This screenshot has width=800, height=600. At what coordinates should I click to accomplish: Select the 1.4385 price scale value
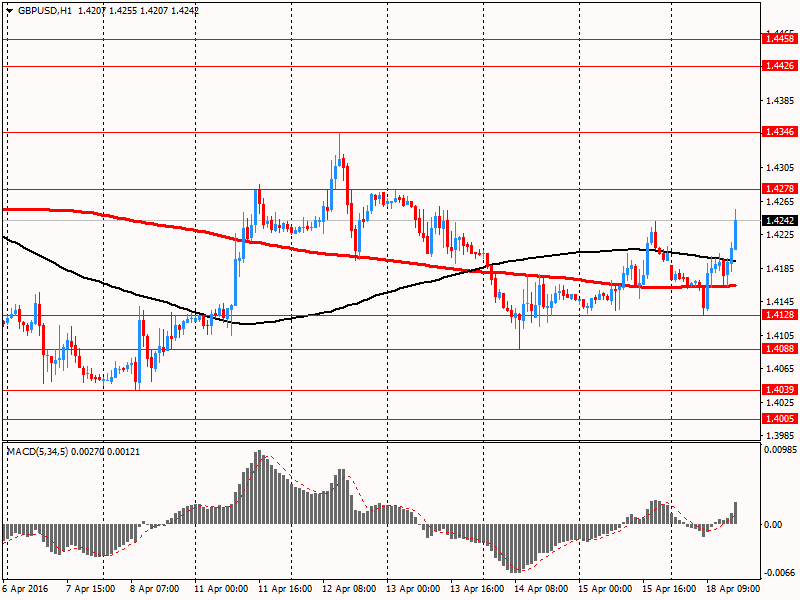point(780,101)
